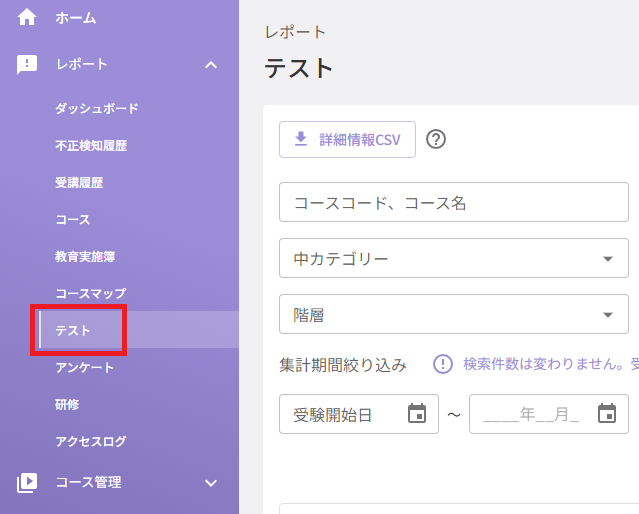Click the レポート breadcrumb text

295,32
